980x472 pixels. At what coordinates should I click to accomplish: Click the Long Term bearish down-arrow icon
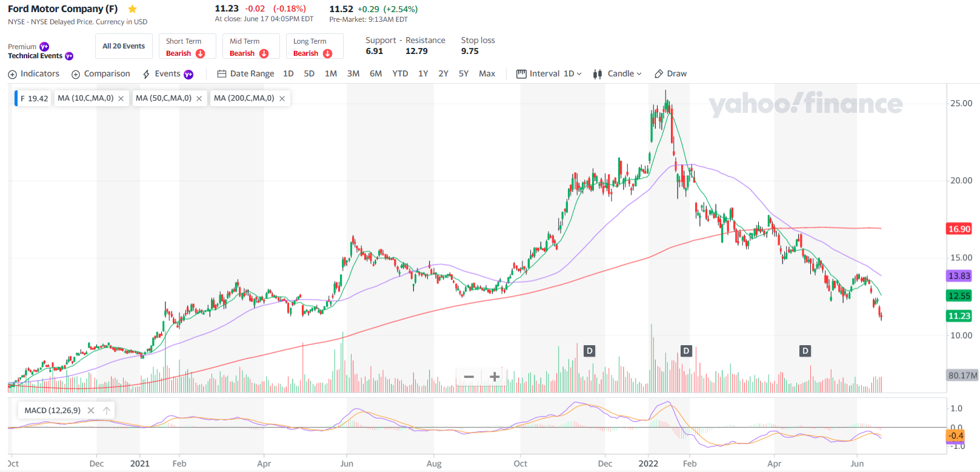coord(328,53)
